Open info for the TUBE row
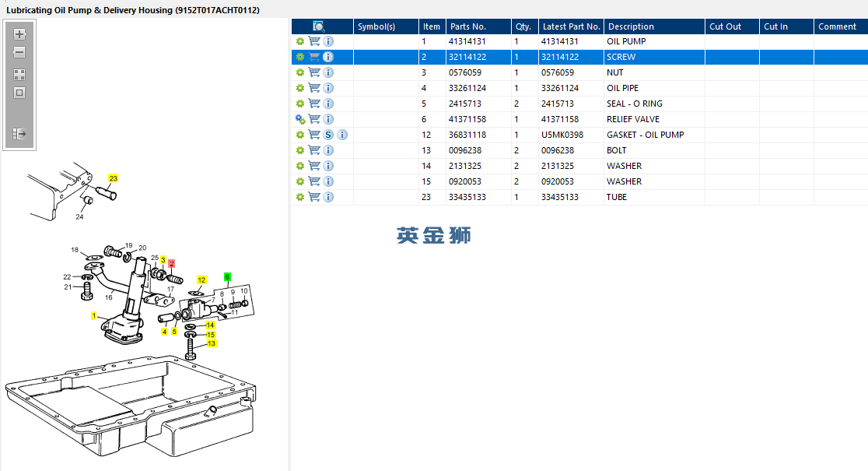 click(328, 197)
